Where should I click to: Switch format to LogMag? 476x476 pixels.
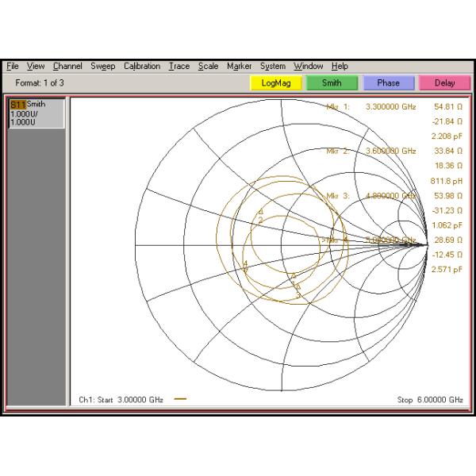pos(275,83)
